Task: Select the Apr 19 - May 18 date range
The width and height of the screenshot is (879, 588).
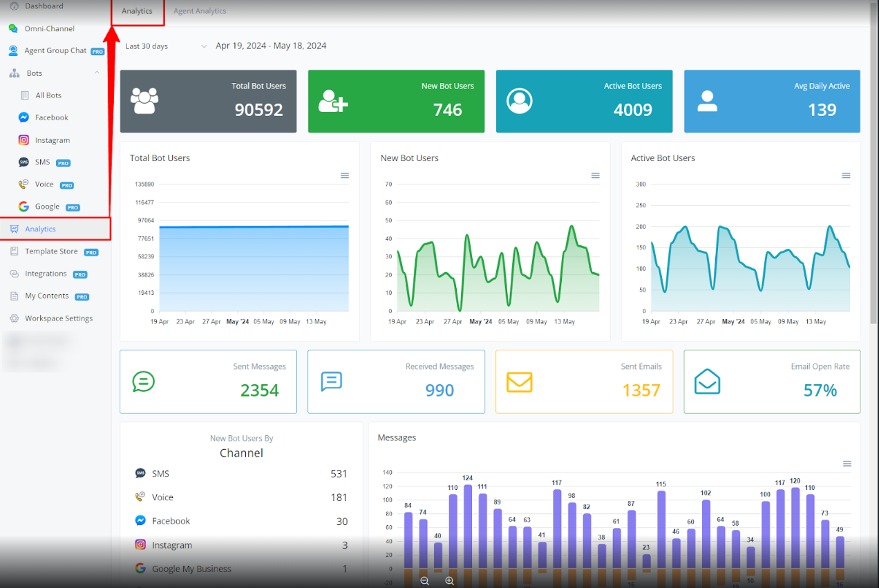Action: pyautogui.click(x=271, y=46)
